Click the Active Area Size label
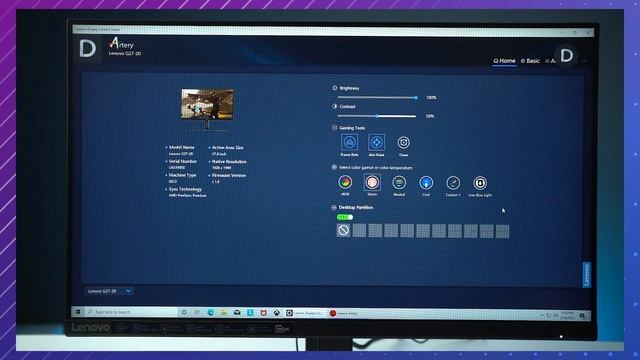 click(x=228, y=148)
